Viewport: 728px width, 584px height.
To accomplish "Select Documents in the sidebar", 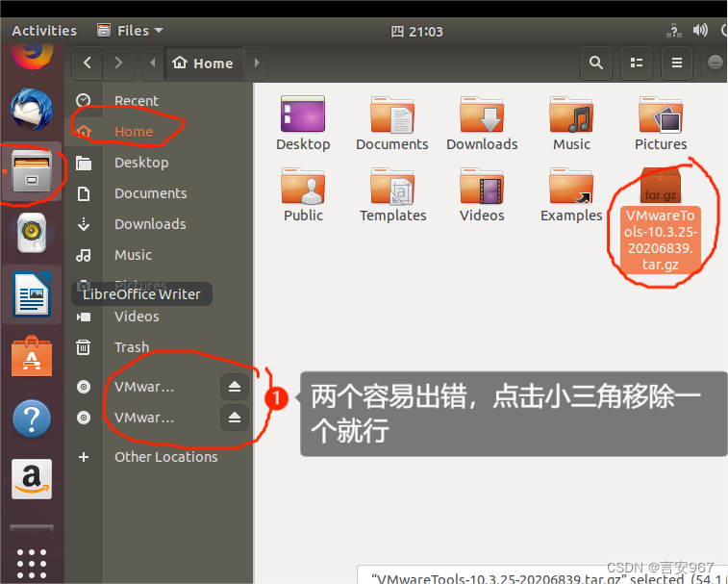I will [159, 193].
